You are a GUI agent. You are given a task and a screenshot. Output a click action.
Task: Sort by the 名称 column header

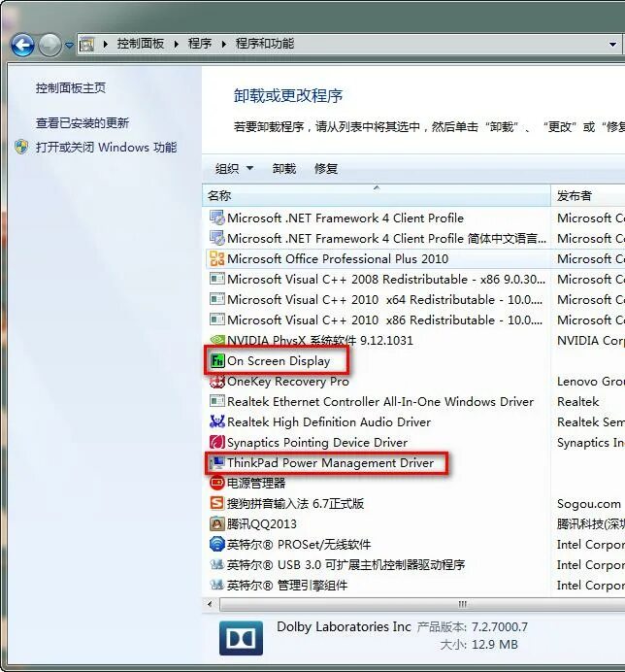[376, 196]
